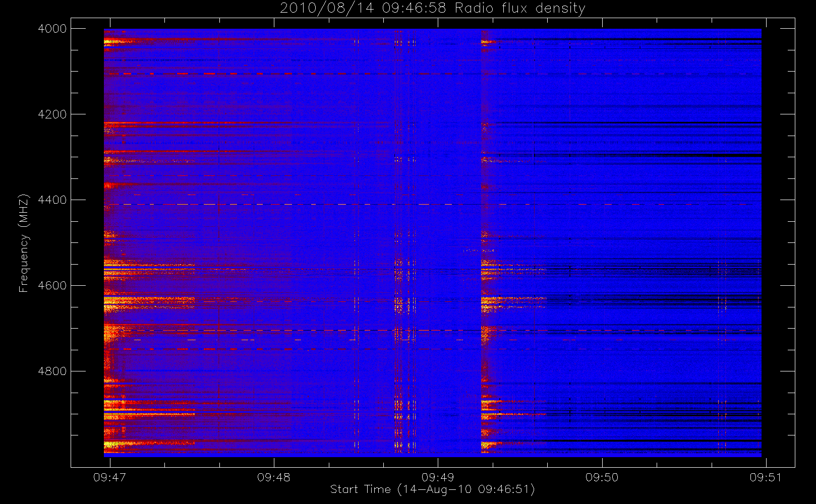The width and height of the screenshot is (816, 504).
Task: Click the "Start Time (14-Aug-10 09:46:51)" axis label
Action: 432,489
